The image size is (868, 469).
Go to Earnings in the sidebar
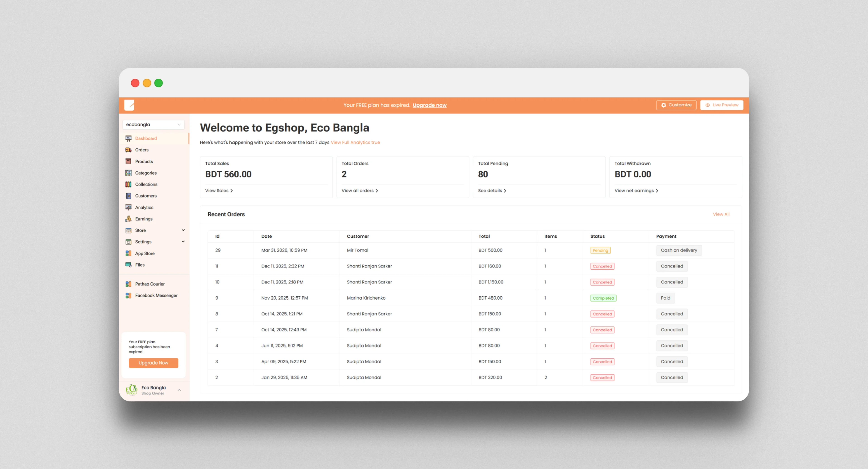click(154, 219)
